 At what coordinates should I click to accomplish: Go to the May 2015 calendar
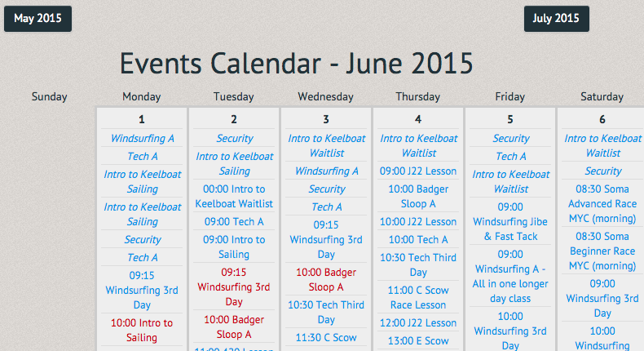coord(37,19)
